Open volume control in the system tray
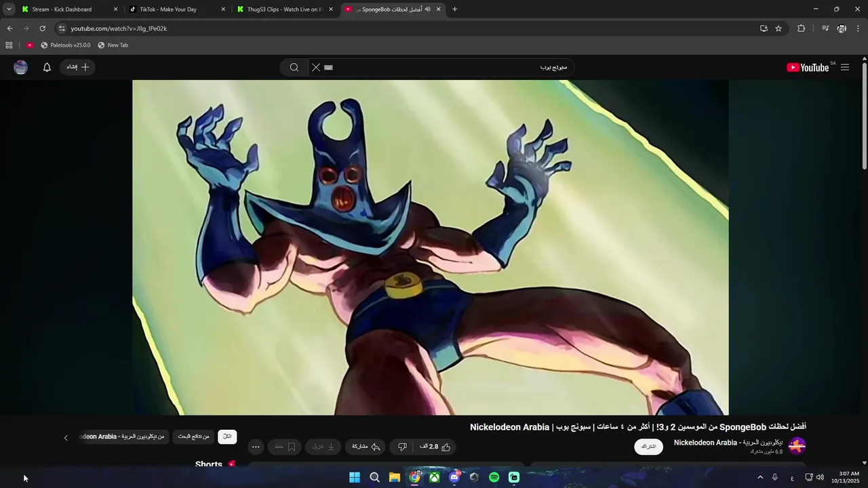The image size is (868, 488). [820, 477]
